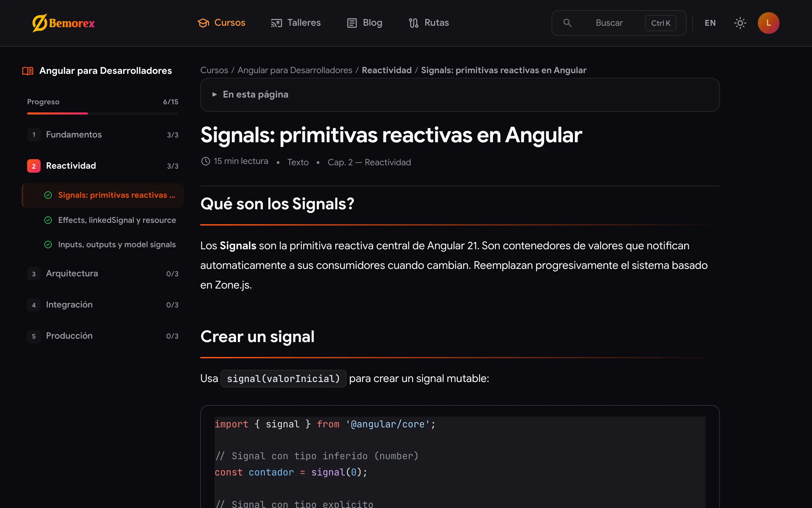Click inside the import code block
The image size is (812, 508).
click(460, 457)
